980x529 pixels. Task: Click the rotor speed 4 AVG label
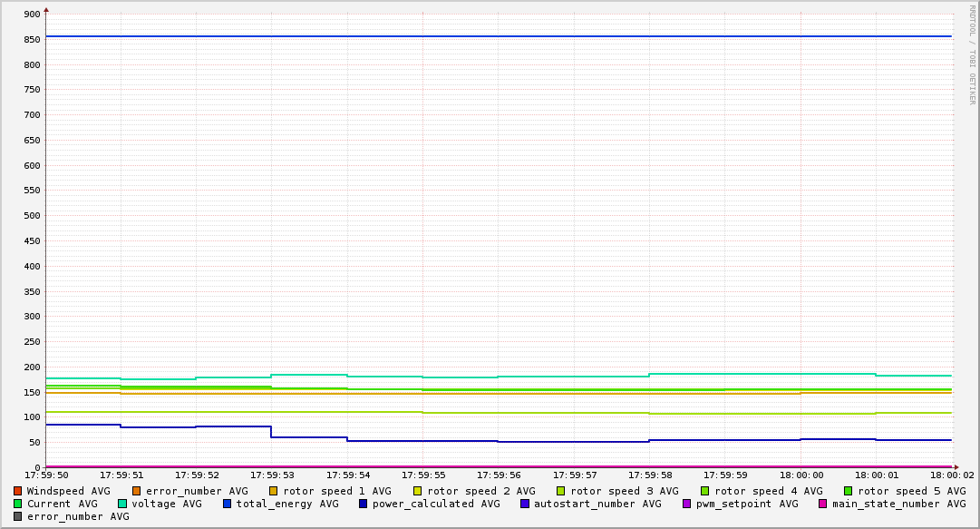[768, 491]
